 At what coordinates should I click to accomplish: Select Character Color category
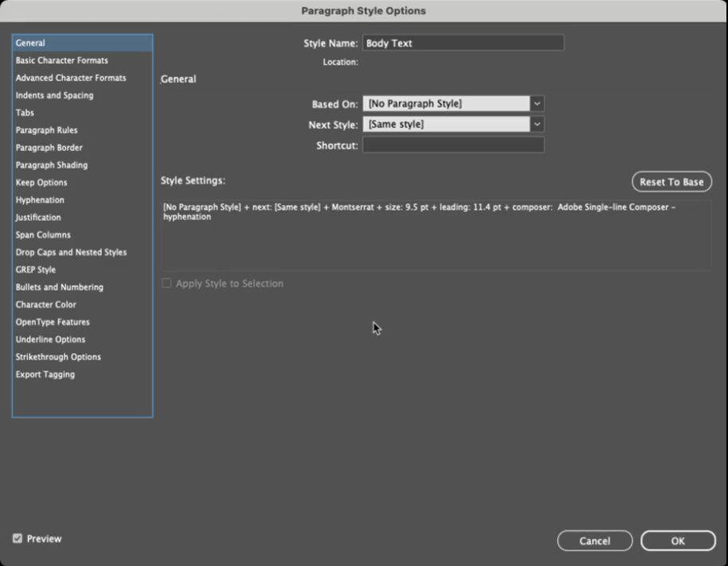tap(83, 304)
